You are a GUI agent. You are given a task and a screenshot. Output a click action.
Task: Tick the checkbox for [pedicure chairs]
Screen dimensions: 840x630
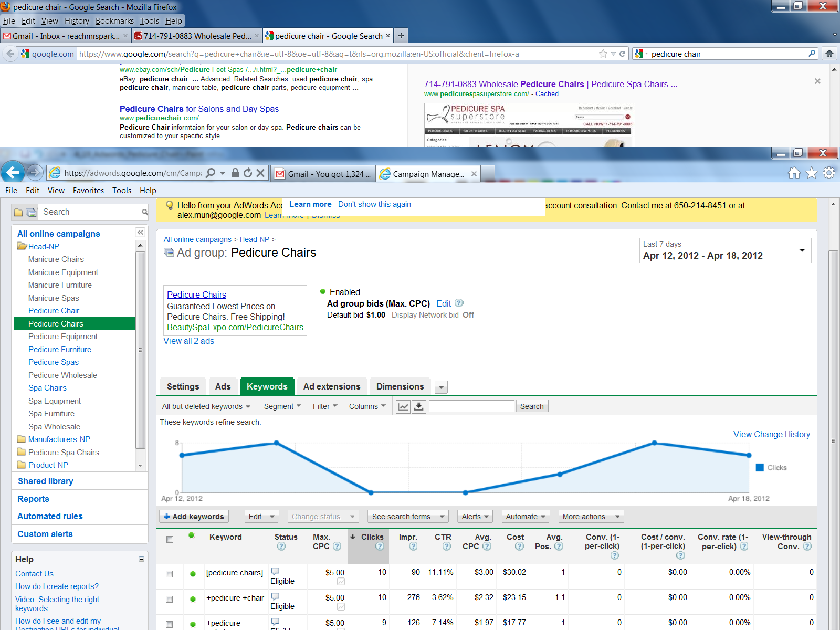(x=170, y=574)
